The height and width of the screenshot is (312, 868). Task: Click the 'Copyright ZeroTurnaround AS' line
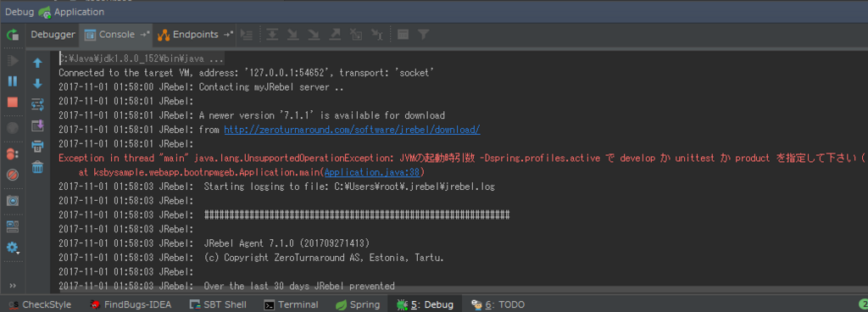coord(251,258)
